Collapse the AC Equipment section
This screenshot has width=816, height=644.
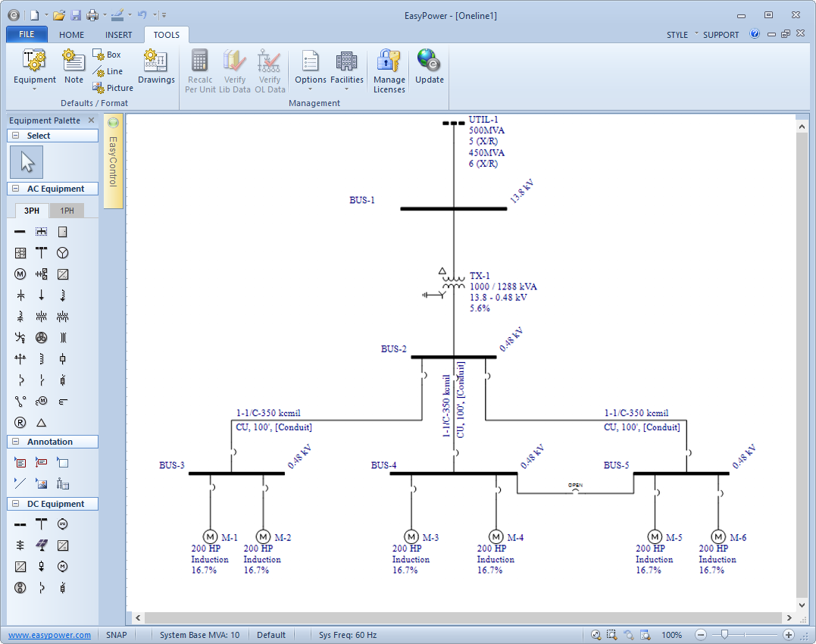click(16, 189)
